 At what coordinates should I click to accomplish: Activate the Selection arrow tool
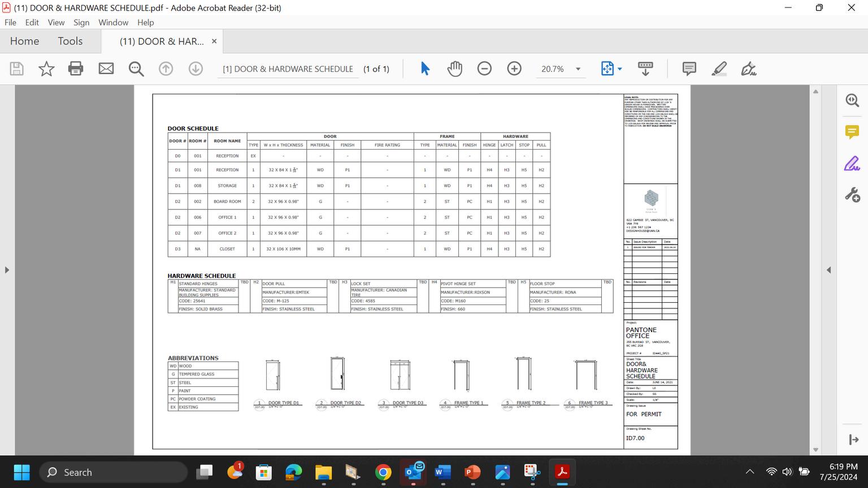(x=425, y=69)
